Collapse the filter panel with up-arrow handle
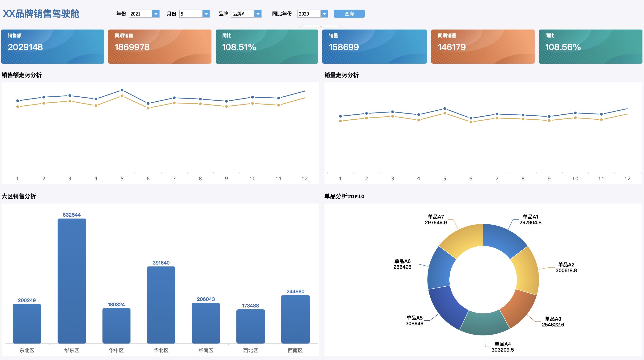Screen dimensions: 644x360 321,26
